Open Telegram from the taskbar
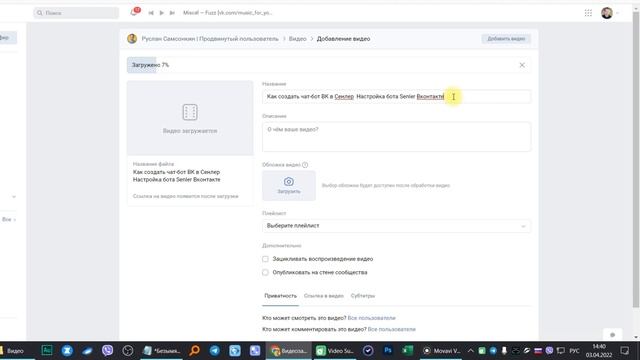640x360 pixels. pos(215,351)
